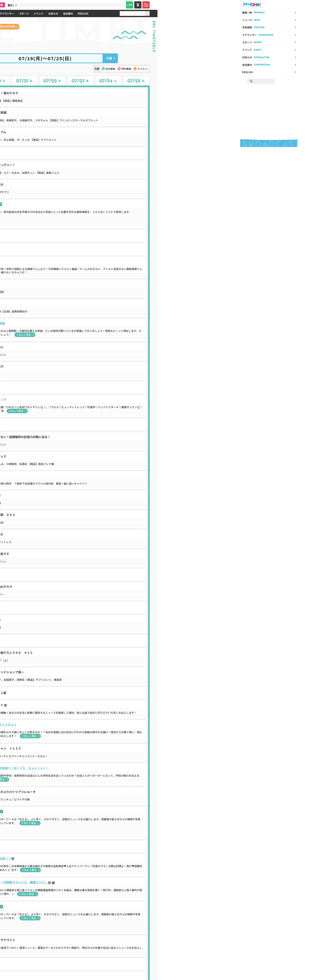The height and width of the screenshot is (980, 314).
Task: Open ENGLISH in the dark nav bar
Action: tap(83, 14)
